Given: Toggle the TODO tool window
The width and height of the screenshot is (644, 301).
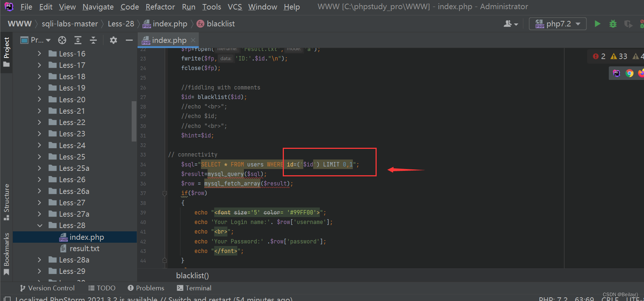Looking at the screenshot, I should point(102,288).
